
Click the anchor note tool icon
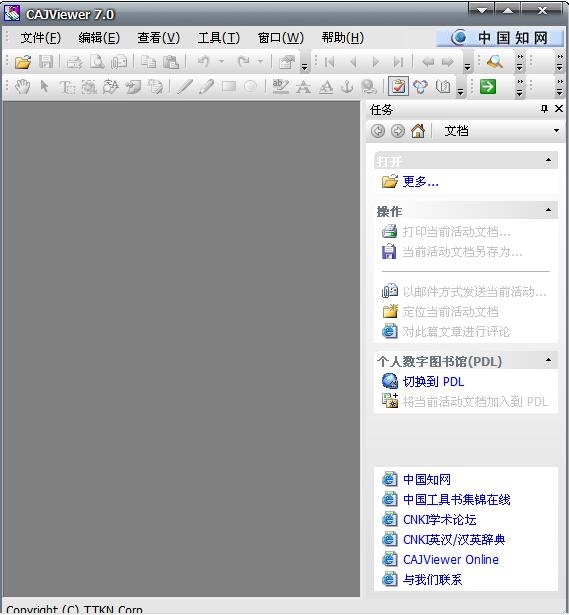(347, 87)
